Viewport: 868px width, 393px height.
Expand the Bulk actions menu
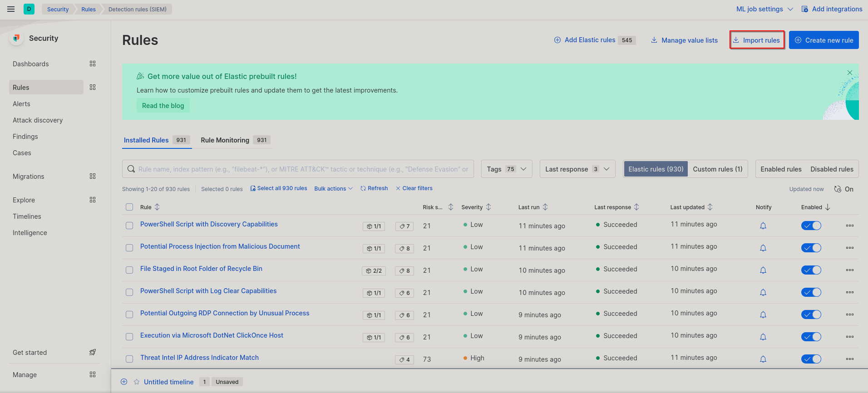coord(333,189)
